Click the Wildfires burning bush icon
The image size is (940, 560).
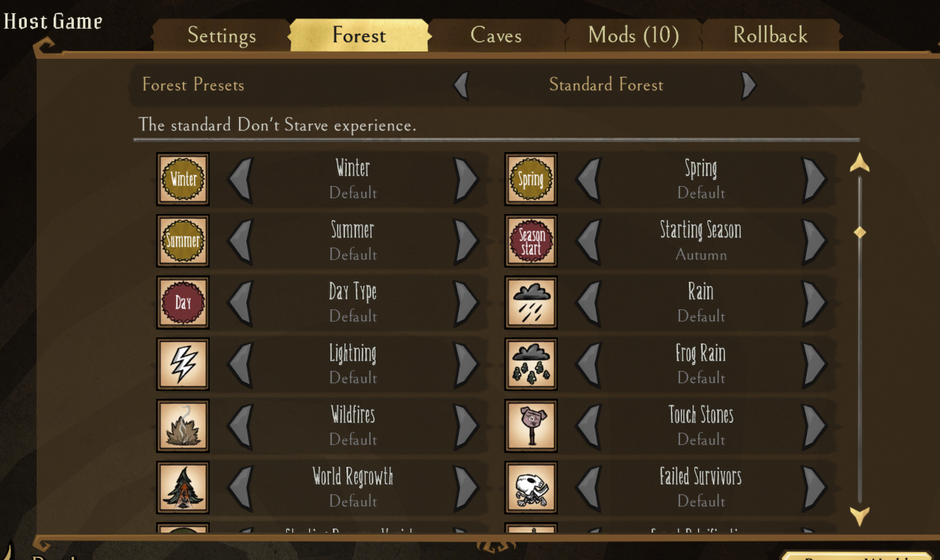click(183, 426)
